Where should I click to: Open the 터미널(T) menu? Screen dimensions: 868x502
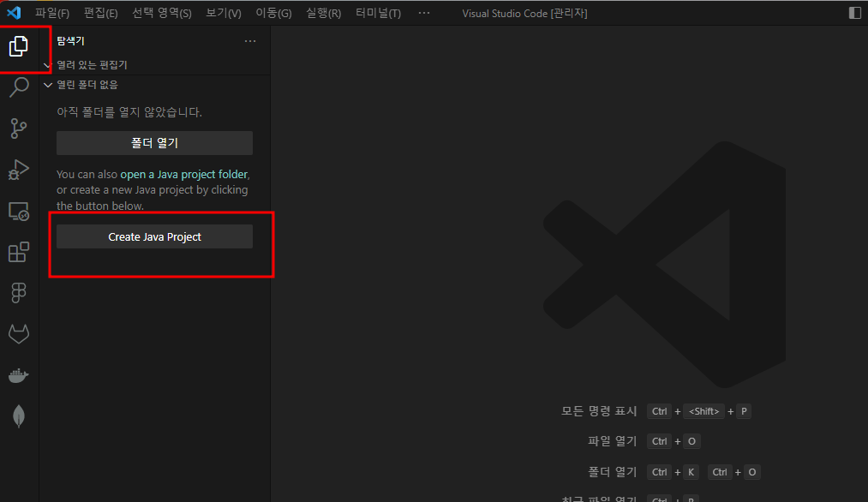coord(378,13)
